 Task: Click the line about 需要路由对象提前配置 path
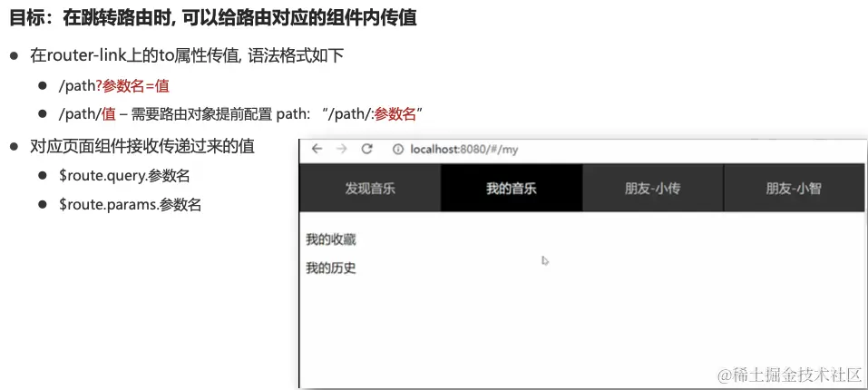tap(240, 114)
